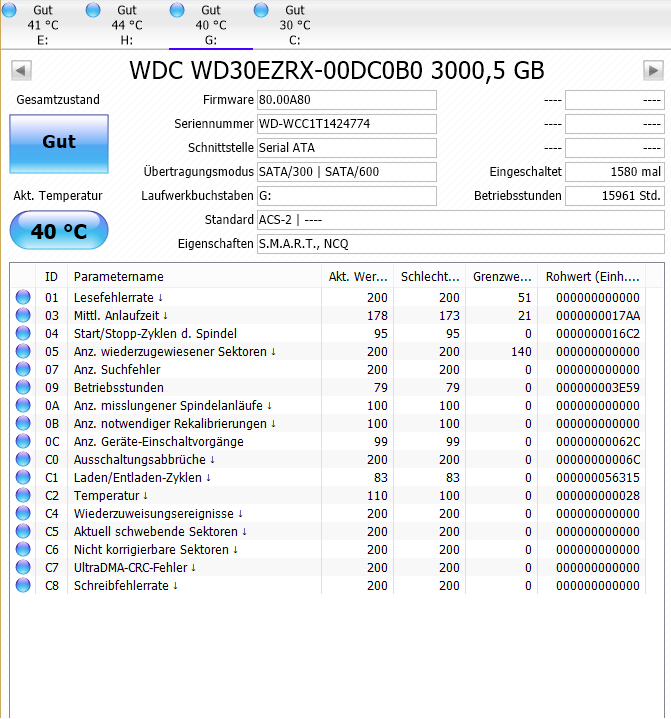Click status orb of Lesefehlerrate row
Screen dimensions: 671x719
click(x=23, y=297)
